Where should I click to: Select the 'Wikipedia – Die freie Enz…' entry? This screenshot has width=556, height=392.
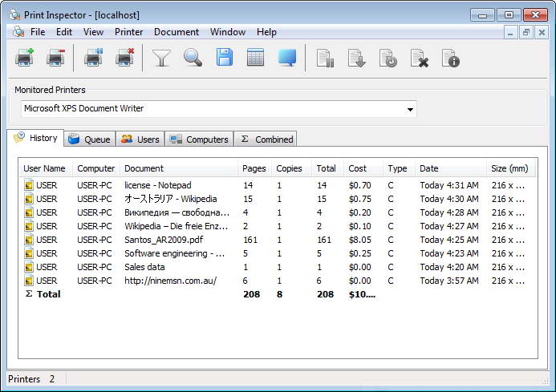(x=176, y=226)
